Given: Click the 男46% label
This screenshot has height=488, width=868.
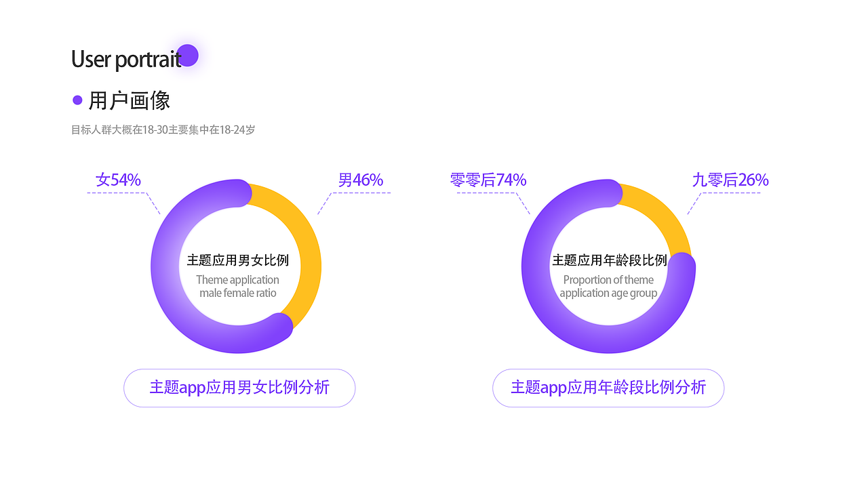Looking at the screenshot, I should 361,180.
